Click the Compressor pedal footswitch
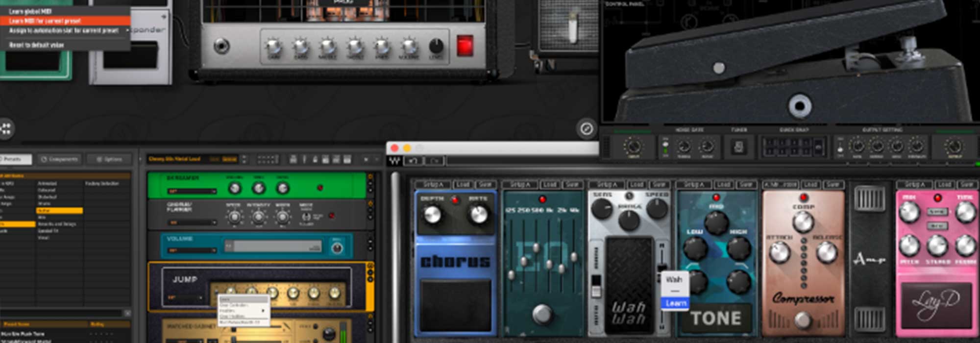The width and height of the screenshot is (980, 343). point(803,320)
